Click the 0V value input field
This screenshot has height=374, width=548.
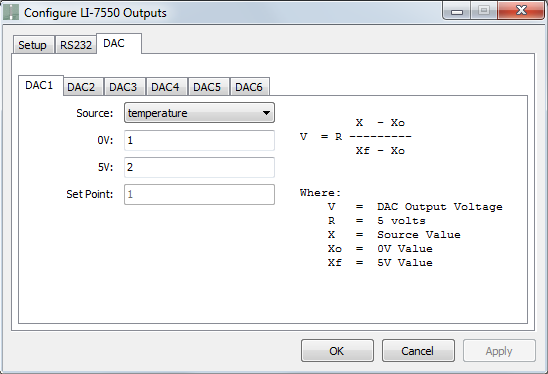coord(199,141)
